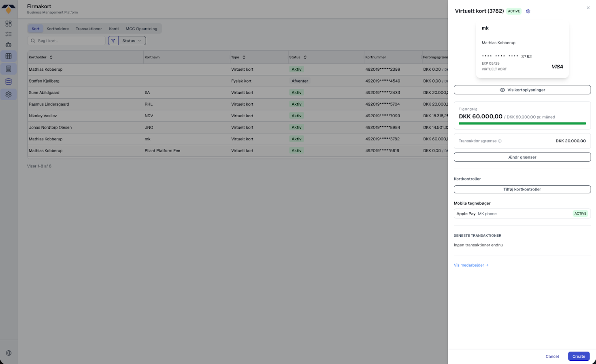Open the robot assistant icon in sidebar
This screenshot has height=364, width=596.
tap(9, 45)
